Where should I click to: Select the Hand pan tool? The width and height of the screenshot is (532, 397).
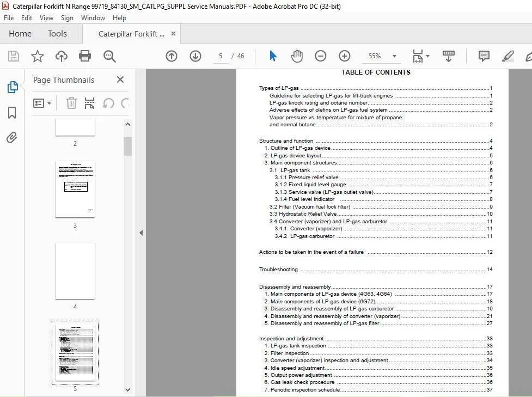click(x=297, y=56)
